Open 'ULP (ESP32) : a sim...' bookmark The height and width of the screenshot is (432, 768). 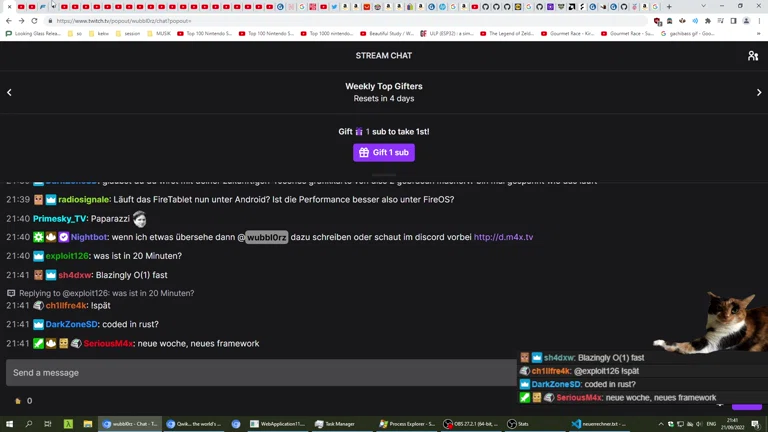pyautogui.click(x=447, y=34)
